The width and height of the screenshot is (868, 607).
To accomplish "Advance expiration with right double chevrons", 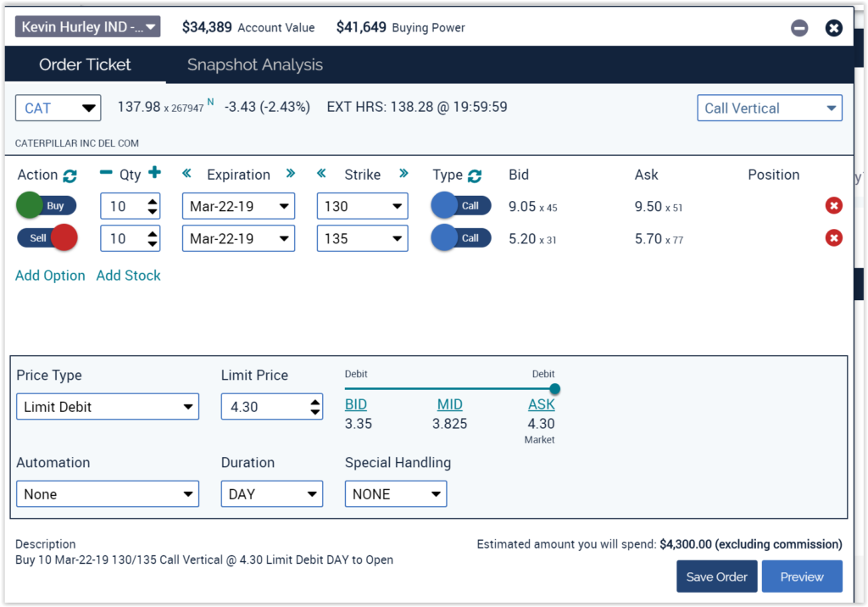I will point(291,174).
